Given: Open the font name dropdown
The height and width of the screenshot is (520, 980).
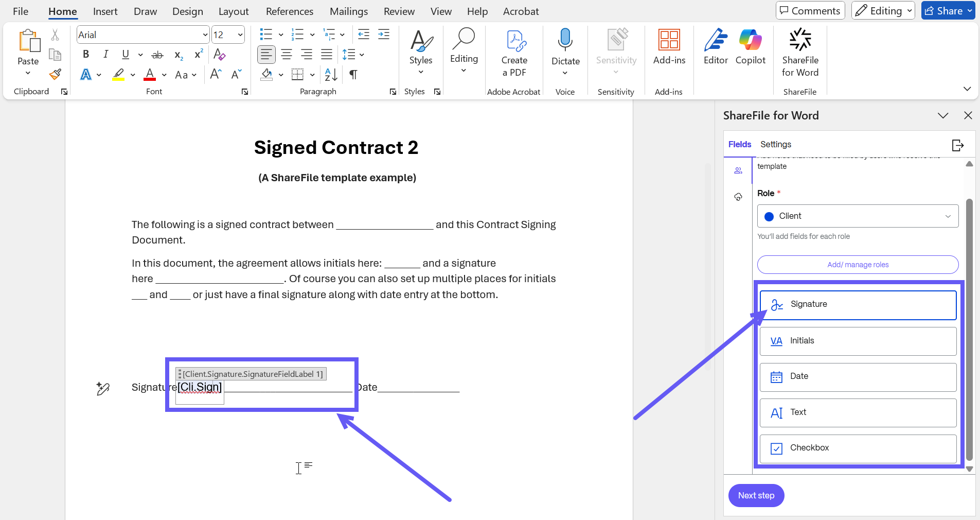Looking at the screenshot, I should (205, 35).
